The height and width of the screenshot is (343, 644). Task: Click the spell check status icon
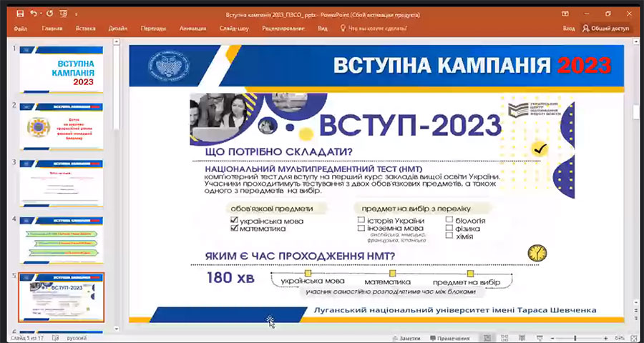pos(57,338)
